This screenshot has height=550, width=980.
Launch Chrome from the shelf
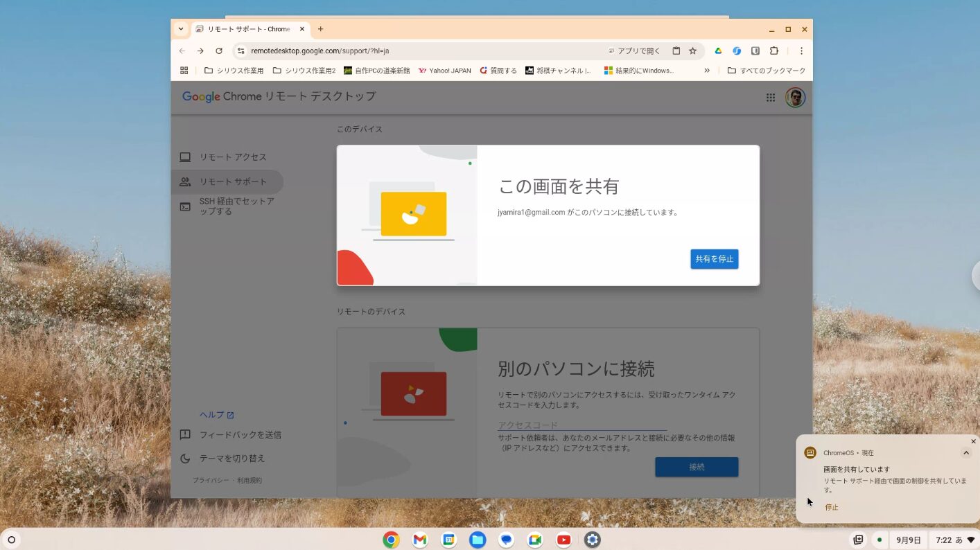point(391,540)
